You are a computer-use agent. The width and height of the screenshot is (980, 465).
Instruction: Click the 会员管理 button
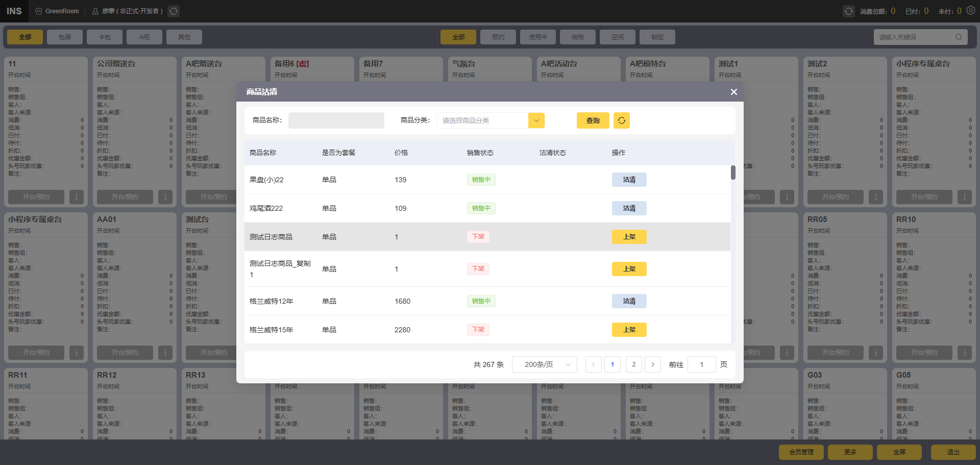point(801,452)
